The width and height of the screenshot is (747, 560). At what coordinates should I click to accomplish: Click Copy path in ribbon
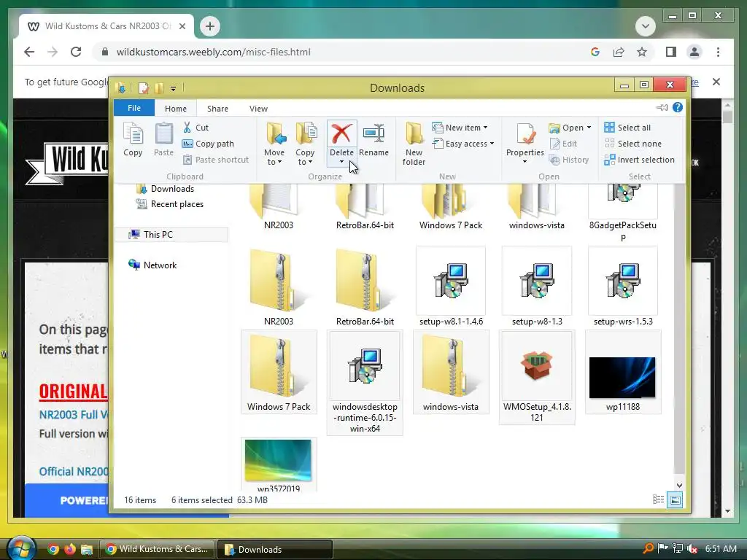pyautogui.click(x=208, y=144)
